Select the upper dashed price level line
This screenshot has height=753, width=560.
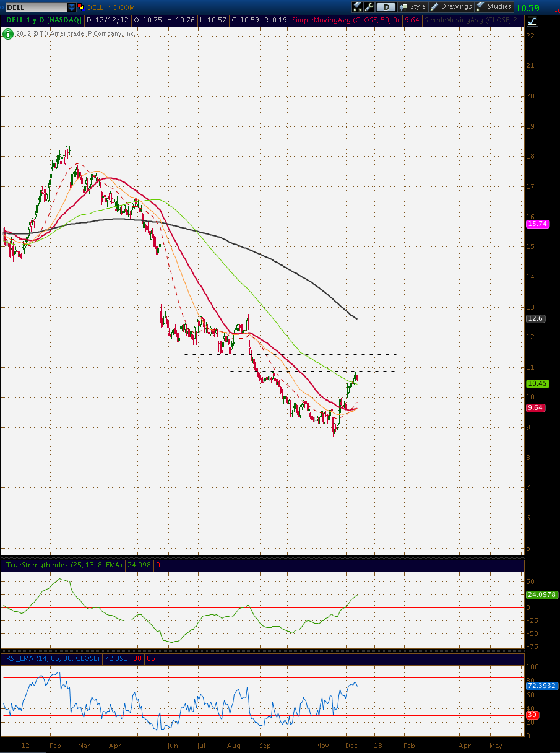click(290, 354)
